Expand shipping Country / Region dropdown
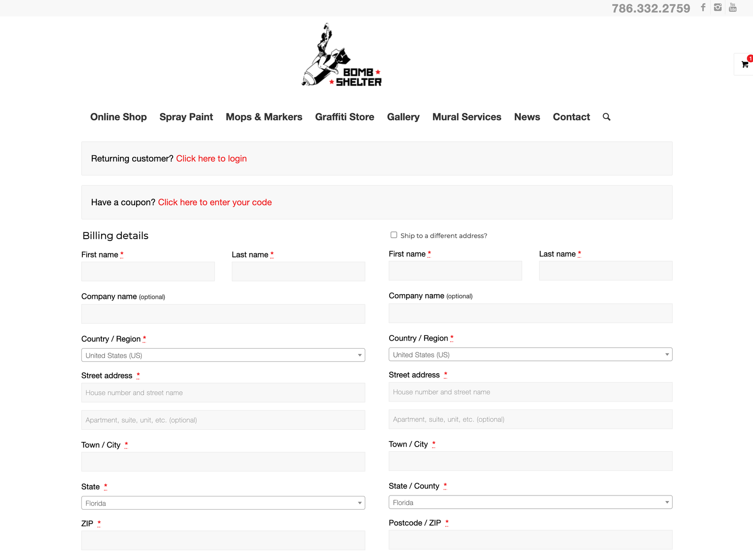This screenshot has height=560, width=753. [x=530, y=355]
